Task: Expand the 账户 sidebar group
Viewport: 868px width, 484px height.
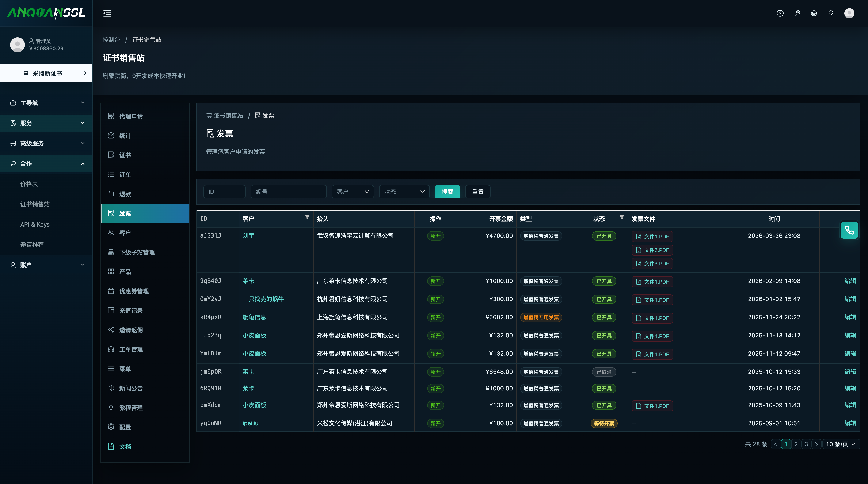Action: [x=46, y=265]
